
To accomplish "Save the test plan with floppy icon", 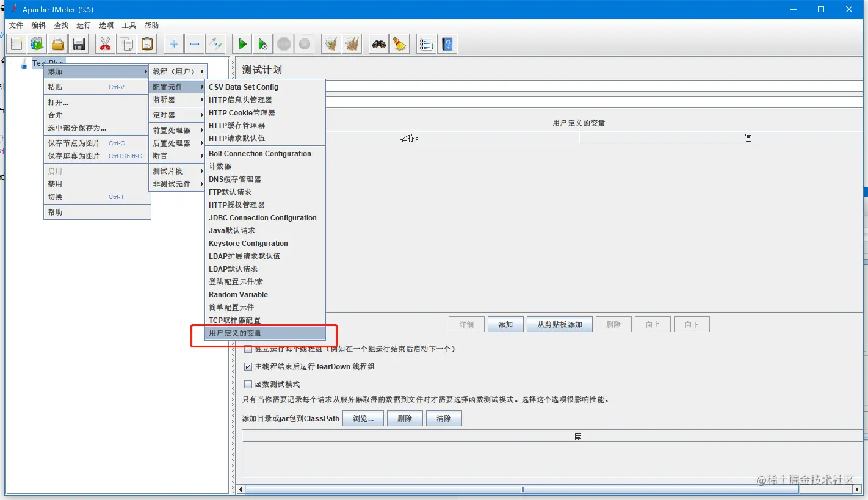I will (x=78, y=44).
